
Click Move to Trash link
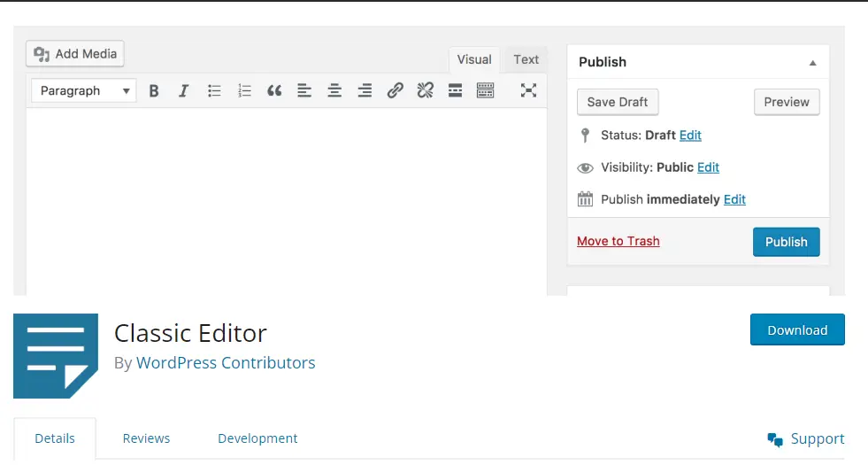coord(618,241)
